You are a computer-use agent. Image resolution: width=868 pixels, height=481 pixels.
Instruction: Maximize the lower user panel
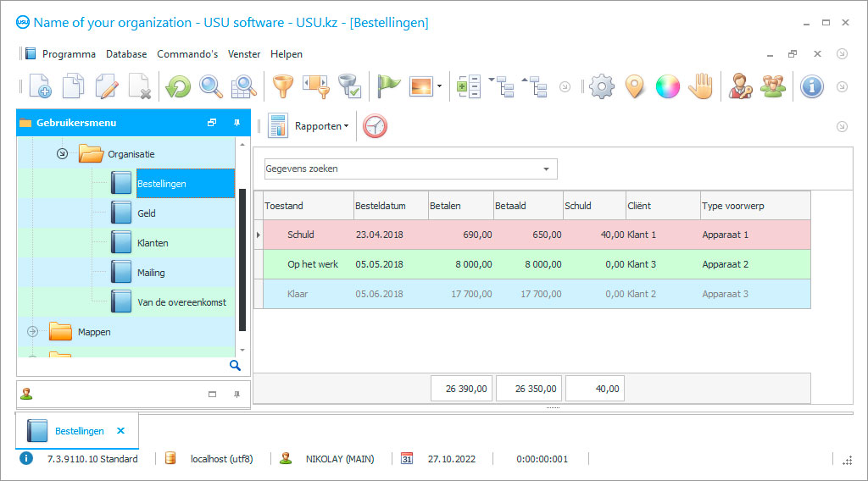pyautogui.click(x=212, y=394)
